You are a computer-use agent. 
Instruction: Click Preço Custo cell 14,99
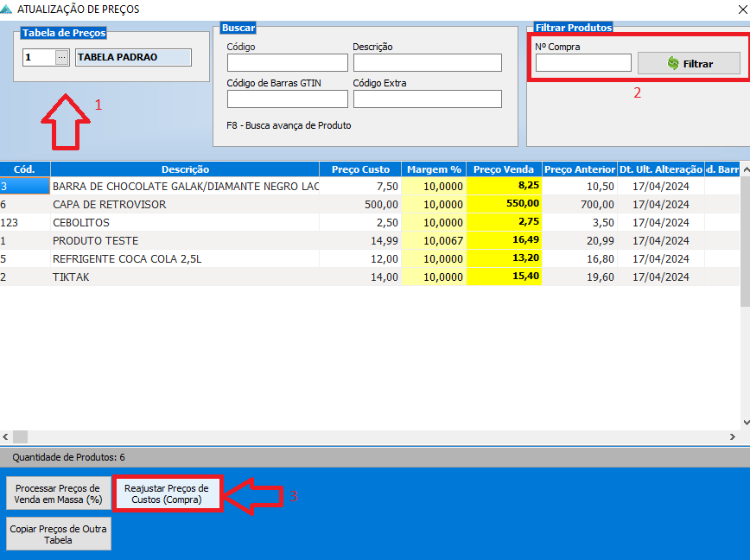360,240
